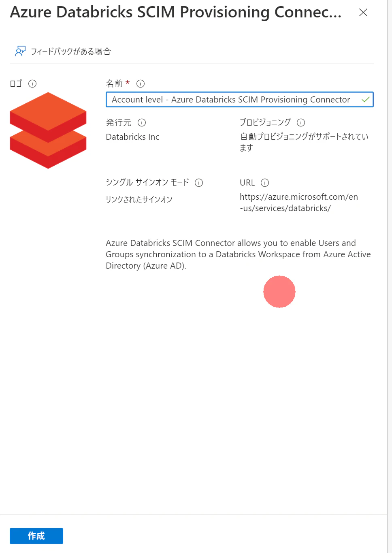Click info icon beside URL label
The image size is (392, 553).
tap(265, 183)
